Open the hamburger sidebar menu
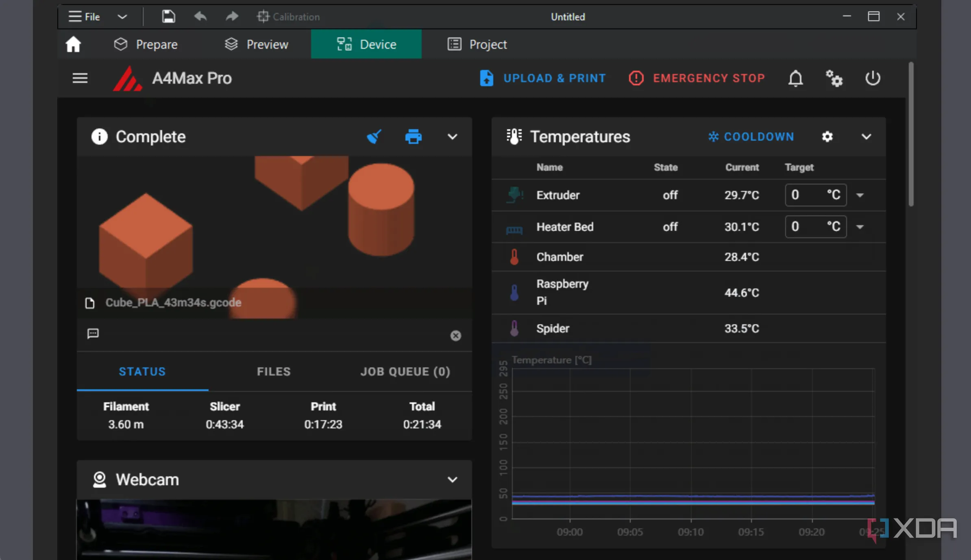971x560 pixels. pyautogui.click(x=80, y=78)
